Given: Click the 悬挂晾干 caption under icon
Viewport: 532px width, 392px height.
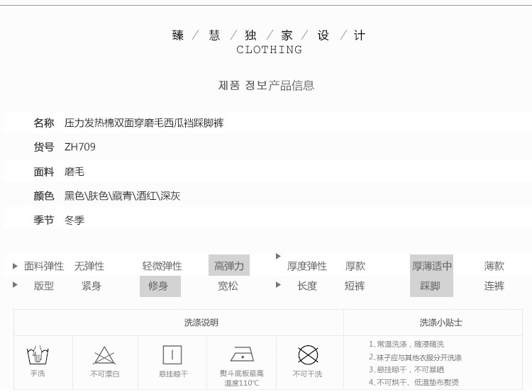Looking at the screenshot, I should click(x=173, y=374).
